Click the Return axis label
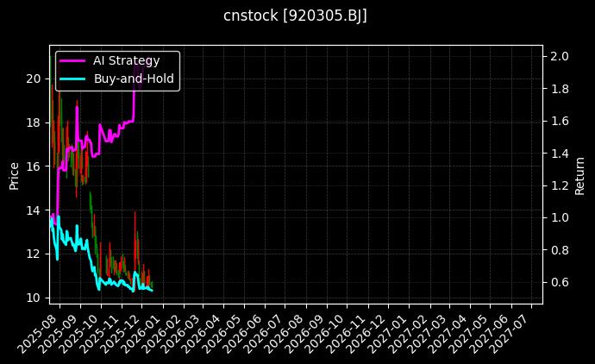 (579, 176)
